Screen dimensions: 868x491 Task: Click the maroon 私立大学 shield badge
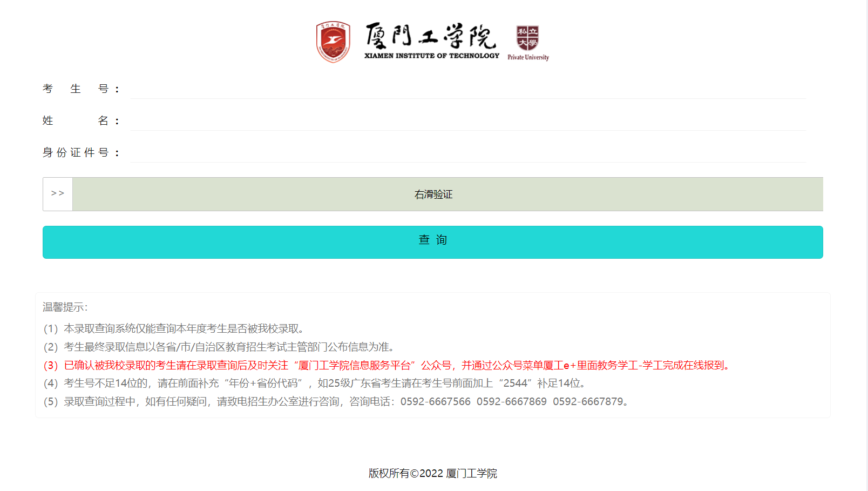click(x=527, y=38)
